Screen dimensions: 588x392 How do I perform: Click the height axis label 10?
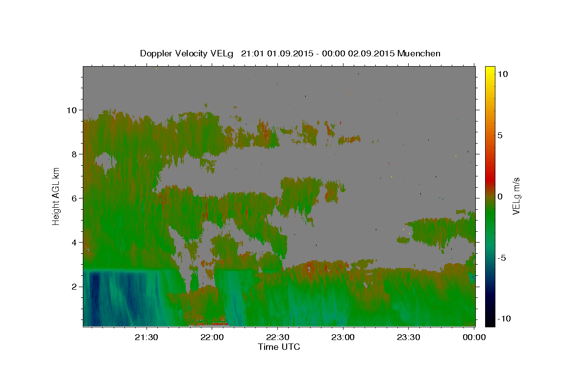[73, 110]
